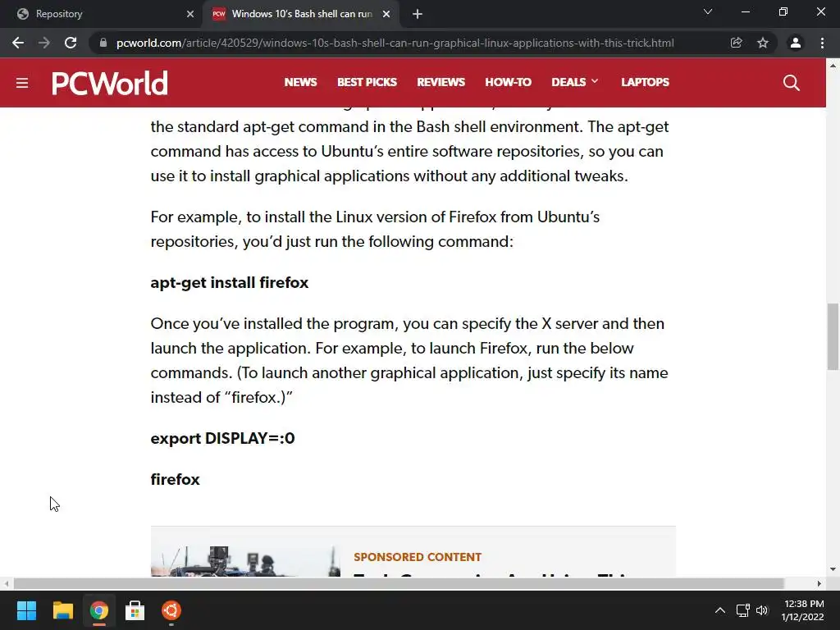This screenshot has height=630, width=840.
Task: Open the sponsored content thumbnail
Action: [x=245, y=561]
